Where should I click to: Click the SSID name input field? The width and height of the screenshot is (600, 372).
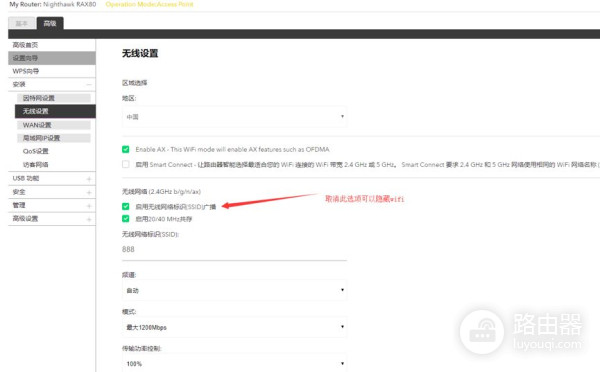point(234,250)
